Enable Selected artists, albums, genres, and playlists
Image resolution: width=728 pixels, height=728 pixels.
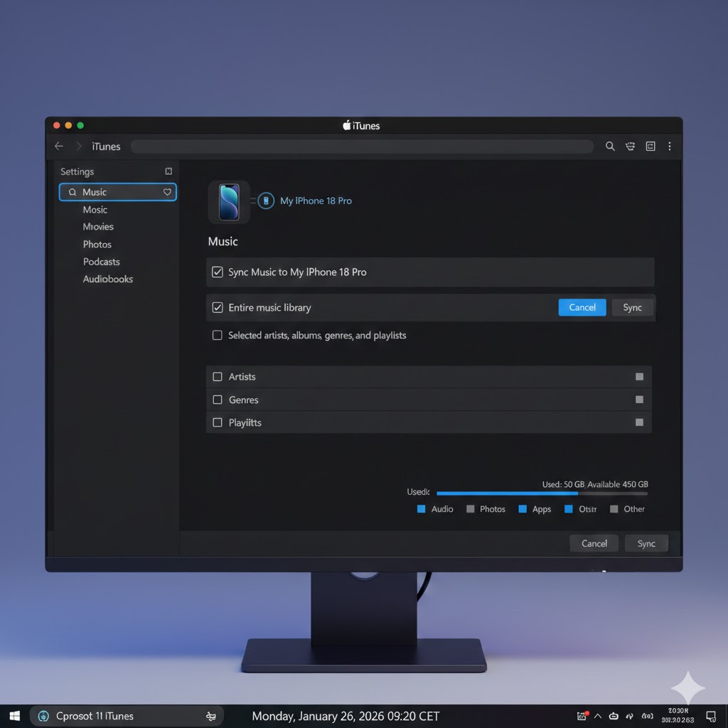pos(217,335)
